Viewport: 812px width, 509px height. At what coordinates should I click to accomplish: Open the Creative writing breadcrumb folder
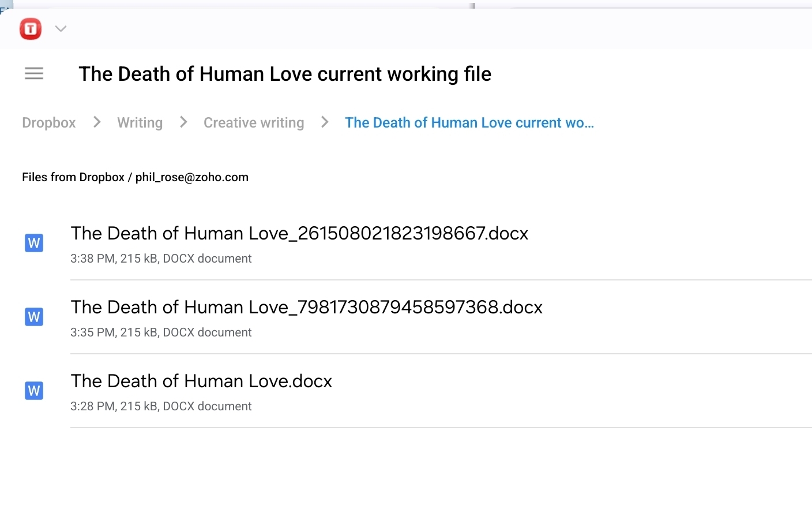click(x=254, y=123)
